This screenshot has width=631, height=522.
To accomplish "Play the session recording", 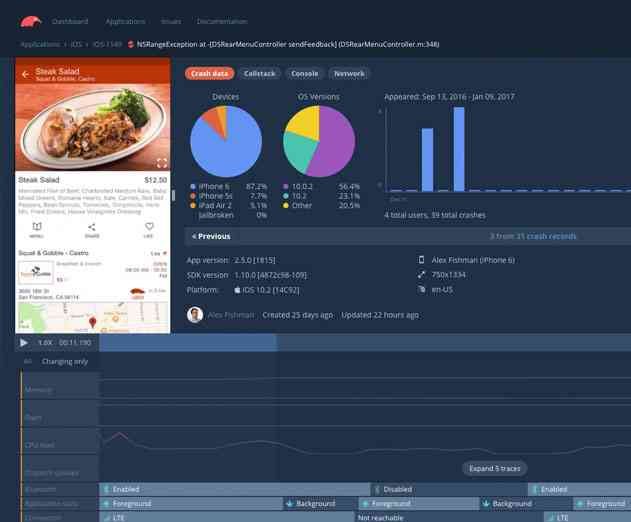I will coord(24,342).
